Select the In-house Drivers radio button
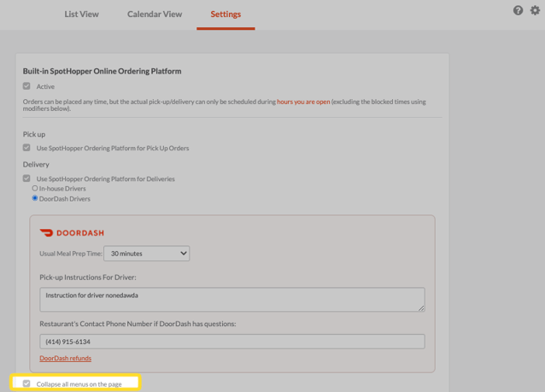Viewport: 545px width, 392px height. click(x=35, y=189)
